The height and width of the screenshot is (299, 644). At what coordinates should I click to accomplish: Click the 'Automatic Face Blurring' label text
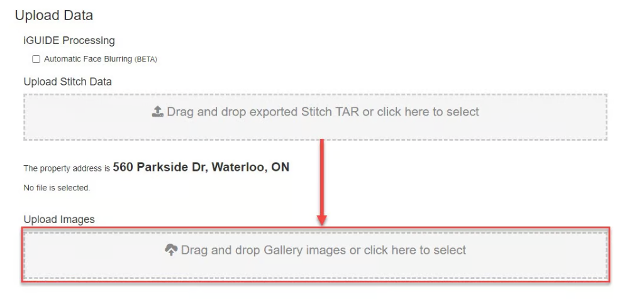click(x=88, y=59)
